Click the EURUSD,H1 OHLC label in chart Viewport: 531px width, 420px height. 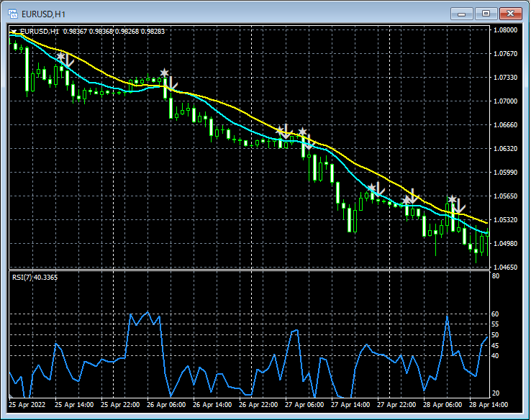point(92,32)
